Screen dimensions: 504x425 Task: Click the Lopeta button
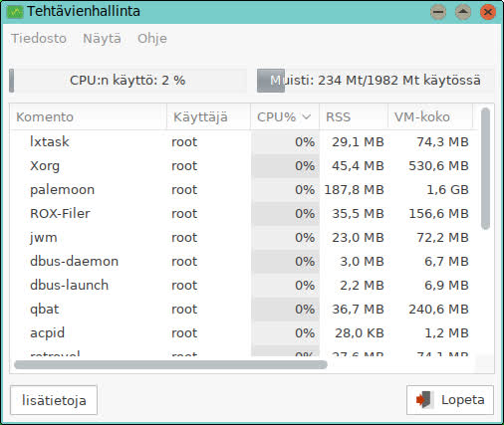(450, 400)
